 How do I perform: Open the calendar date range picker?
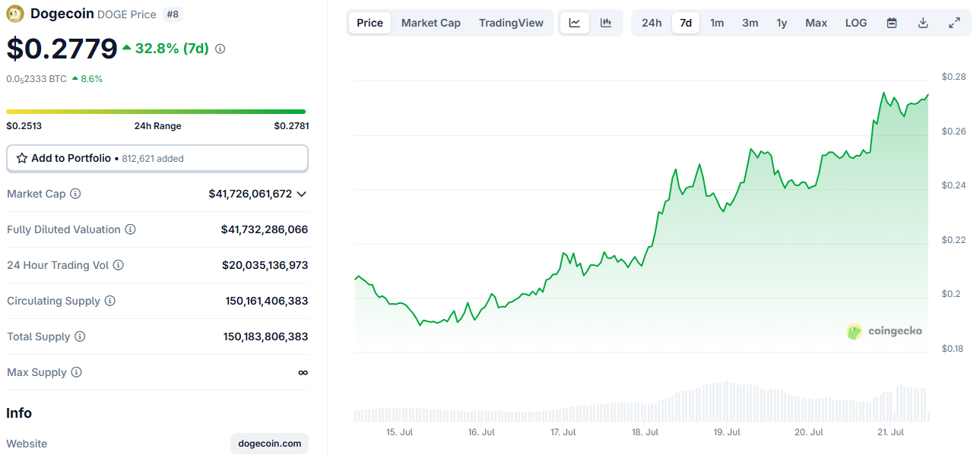(x=892, y=23)
